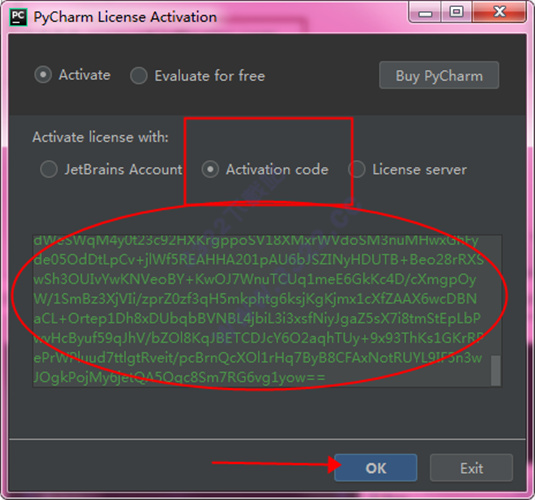This screenshot has width=535, height=500.
Task: Select the Activation code radio option
Action: pyautogui.click(x=210, y=169)
